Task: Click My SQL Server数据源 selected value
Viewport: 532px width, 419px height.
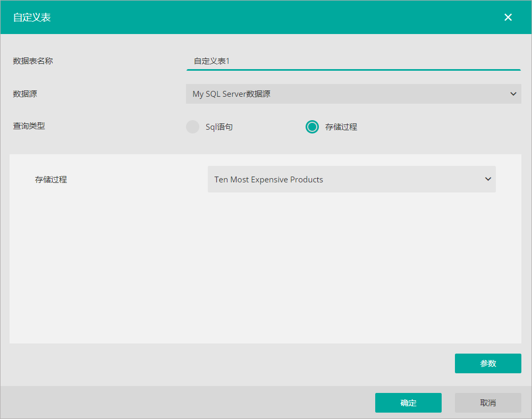Action: [231, 94]
